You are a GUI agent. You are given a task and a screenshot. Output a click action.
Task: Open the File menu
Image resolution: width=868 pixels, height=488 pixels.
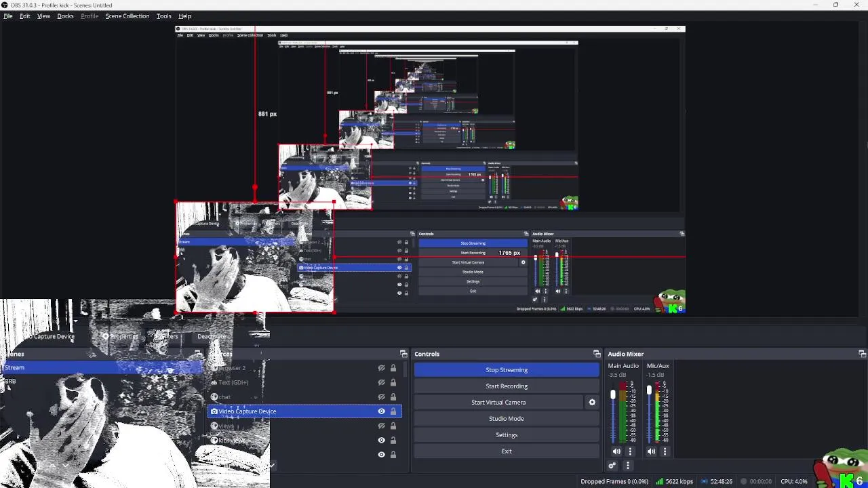click(x=8, y=16)
